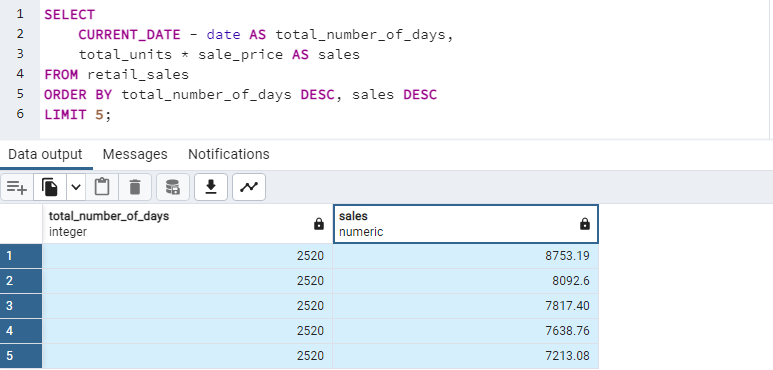
Task: Click the Copy icon in results toolbar
Action: pyautogui.click(x=50, y=187)
